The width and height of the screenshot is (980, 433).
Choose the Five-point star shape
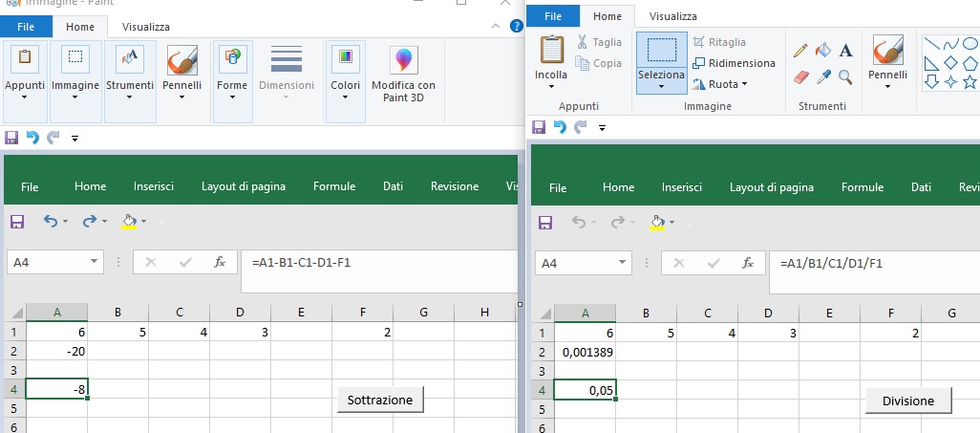pos(970,82)
